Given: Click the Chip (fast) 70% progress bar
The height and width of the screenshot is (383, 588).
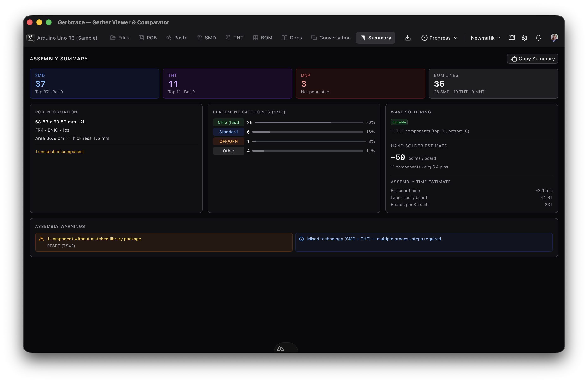Looking at the screenshot, I should pyautogui.click(x=309, y=122).
